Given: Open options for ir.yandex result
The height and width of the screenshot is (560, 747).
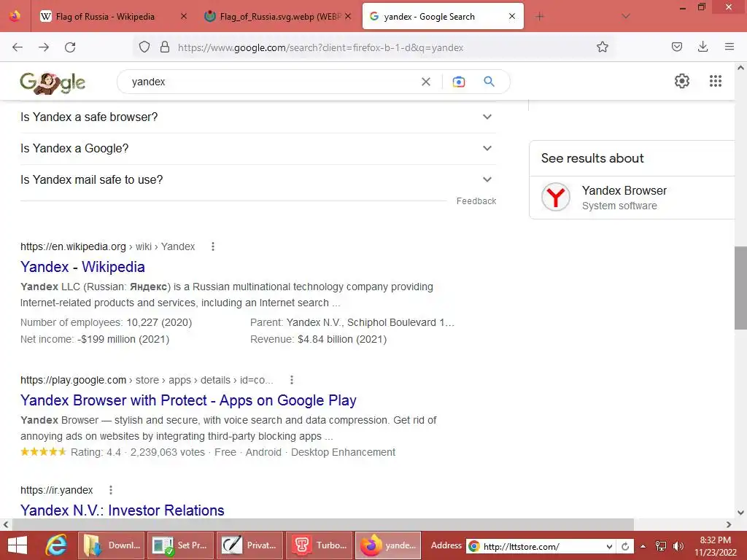Looking at the screenshot, I should pyautogui.click(x=111, y=490).
